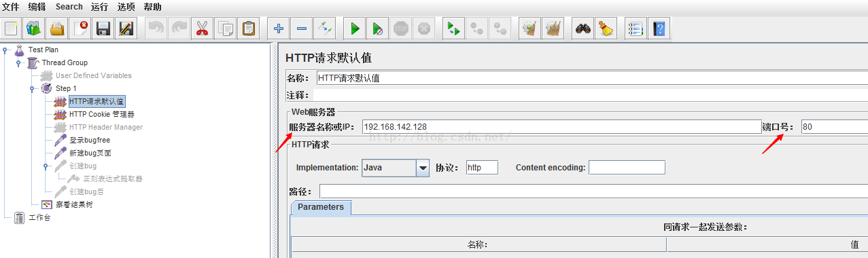Screen dimensions: 868x258
Task: Select the Test Plan tree item
Action: coord(43,50)
